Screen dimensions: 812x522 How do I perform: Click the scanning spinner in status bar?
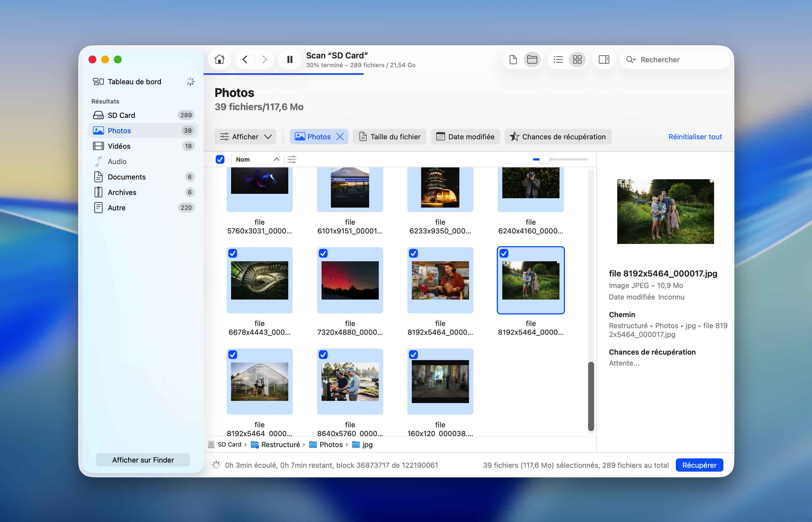point(216,465)
